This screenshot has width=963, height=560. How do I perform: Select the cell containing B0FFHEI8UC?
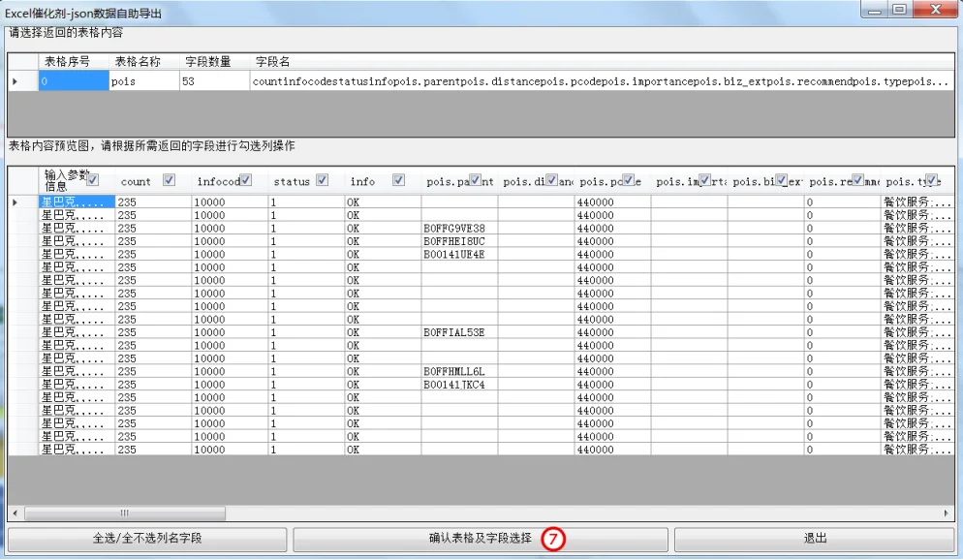[x=459, y=241]
